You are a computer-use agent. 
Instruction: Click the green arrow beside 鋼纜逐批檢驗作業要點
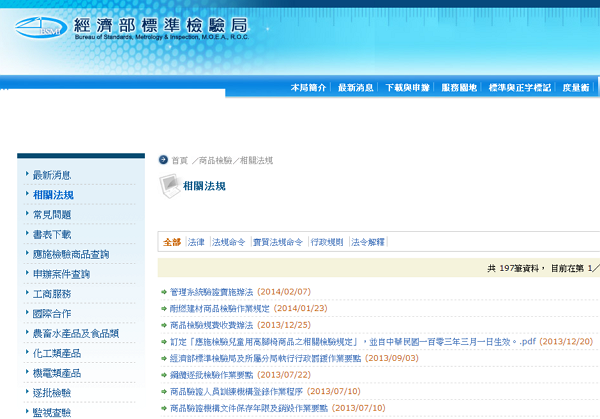(x=164, y=375)
